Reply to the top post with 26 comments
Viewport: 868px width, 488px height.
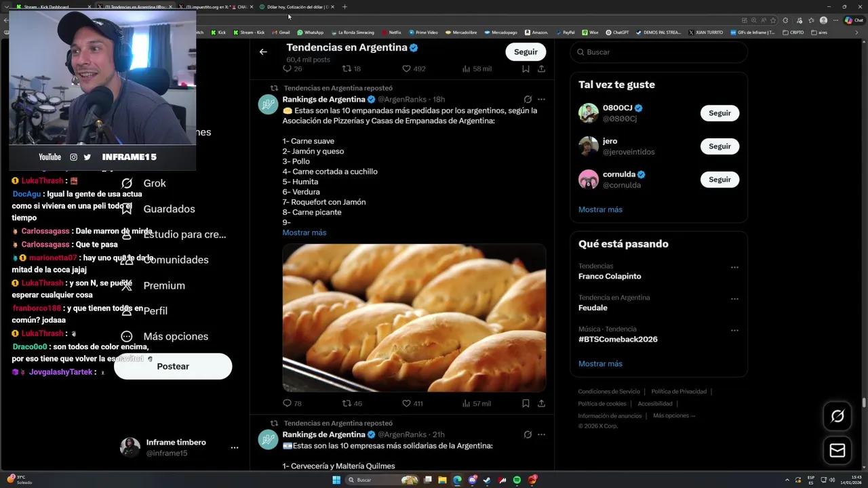pos(292,68)
